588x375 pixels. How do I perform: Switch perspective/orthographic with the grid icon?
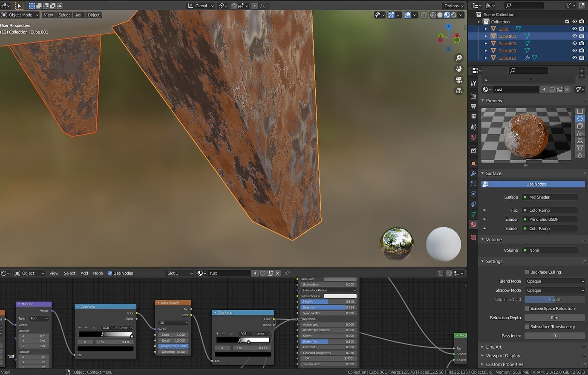pos(459,90)
